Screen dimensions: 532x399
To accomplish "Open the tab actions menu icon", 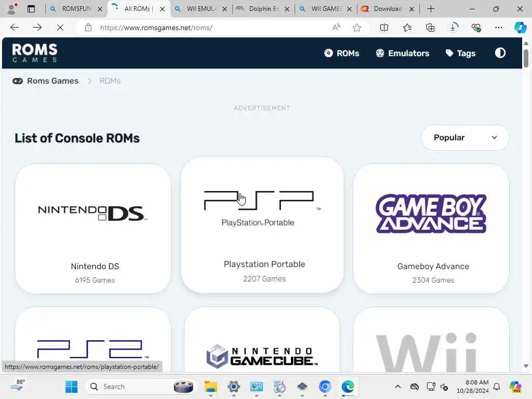I will click(31, 9).
